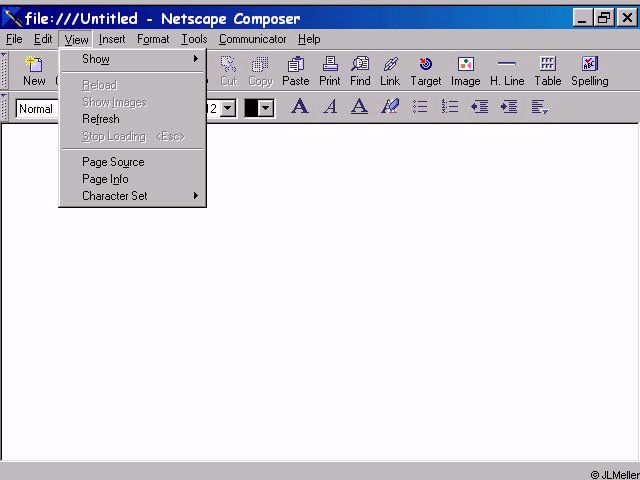Click the black font color swatch
Image resolution: width=640 pixels, height=480 pixels.
tap(251, 109)
